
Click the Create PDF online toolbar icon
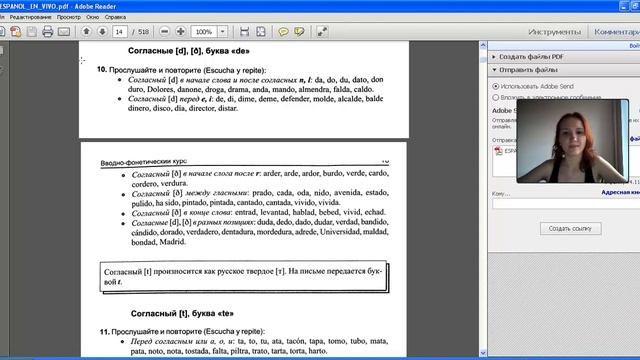(16, 32)
